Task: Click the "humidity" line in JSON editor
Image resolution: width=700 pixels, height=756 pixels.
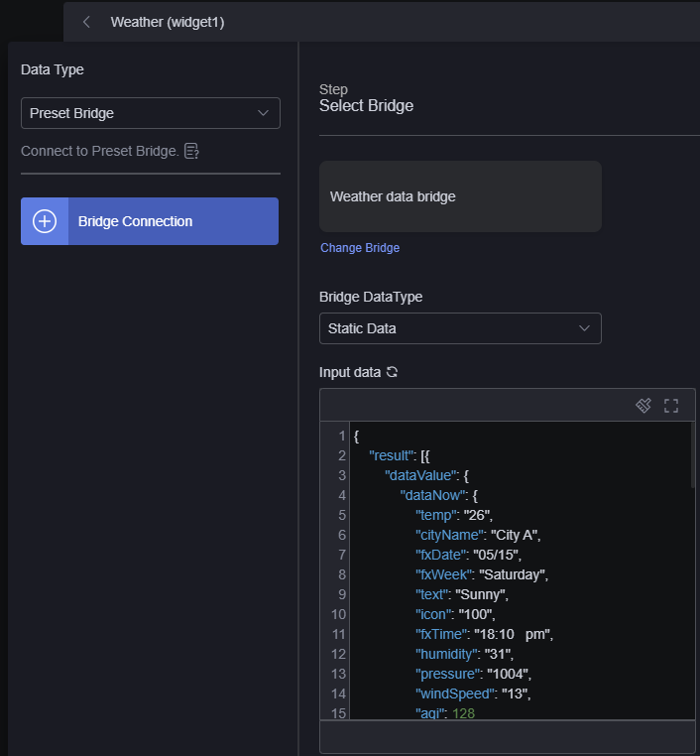Action: (464, 654)
